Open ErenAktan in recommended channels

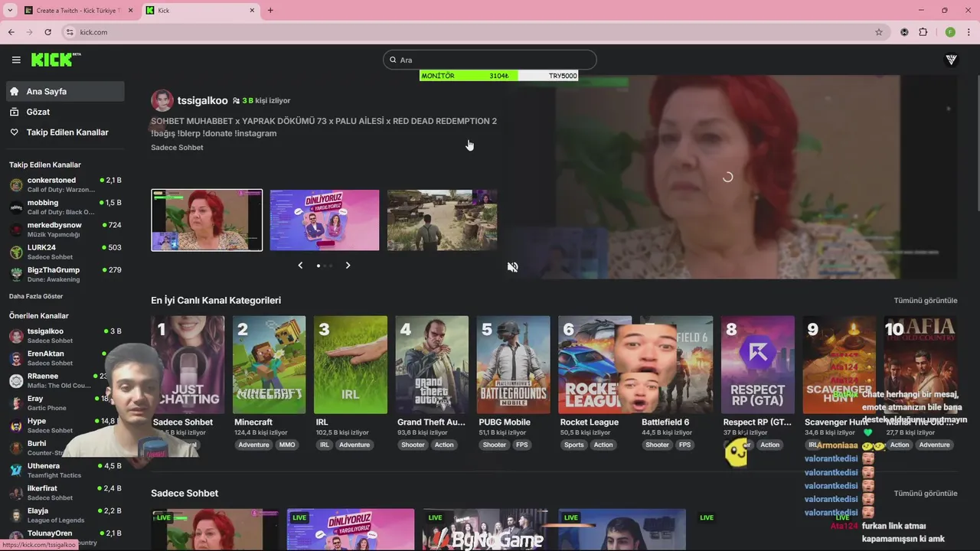click(65, 358)
